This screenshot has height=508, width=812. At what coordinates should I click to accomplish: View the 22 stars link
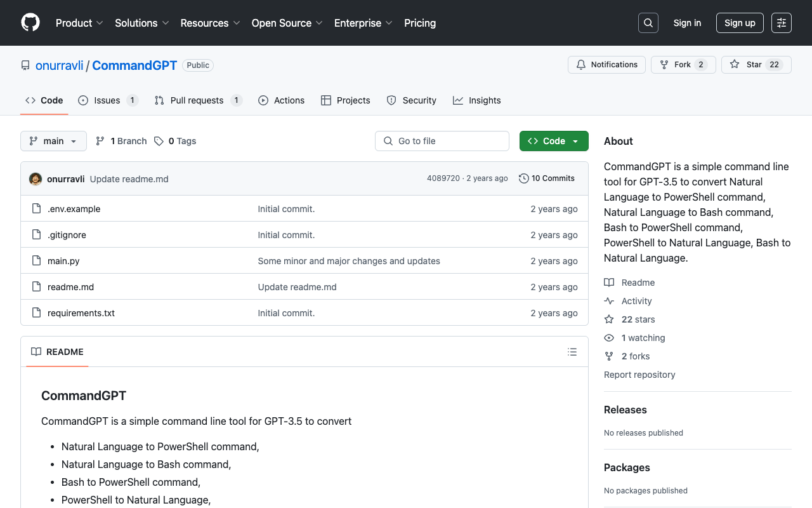point(629,319)
